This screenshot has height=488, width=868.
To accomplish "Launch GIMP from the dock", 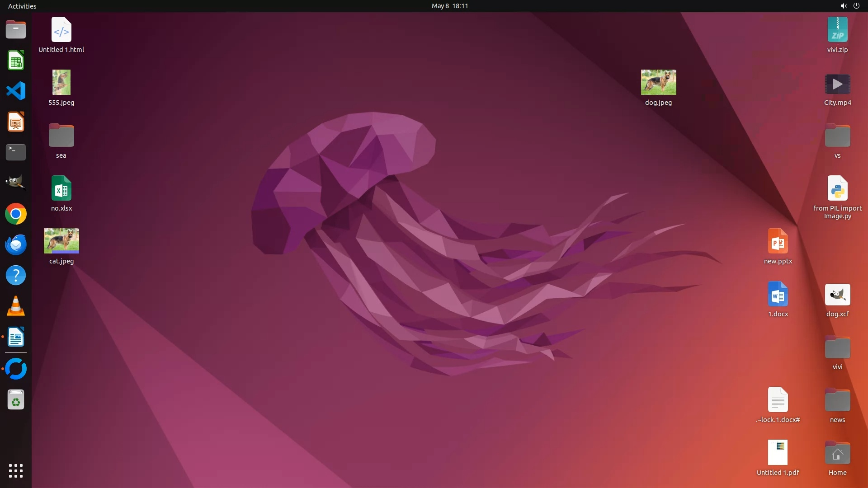I will (16, 183).
